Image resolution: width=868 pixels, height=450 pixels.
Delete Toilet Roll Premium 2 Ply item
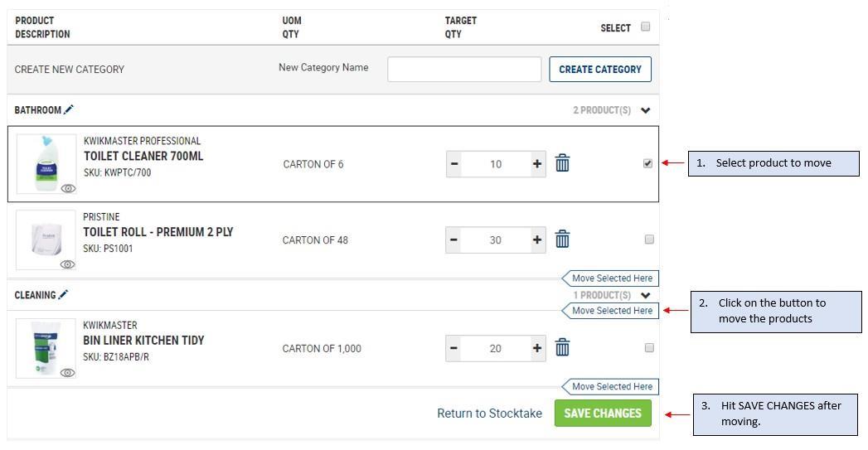pyautogui.click(x=562, y=240)
